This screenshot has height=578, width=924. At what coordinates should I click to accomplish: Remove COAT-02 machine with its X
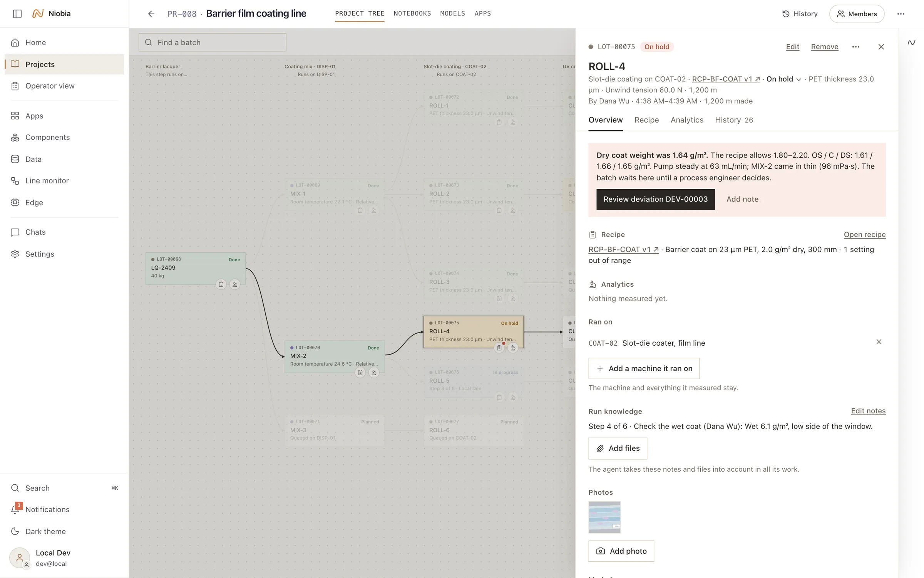click(879, 342)
